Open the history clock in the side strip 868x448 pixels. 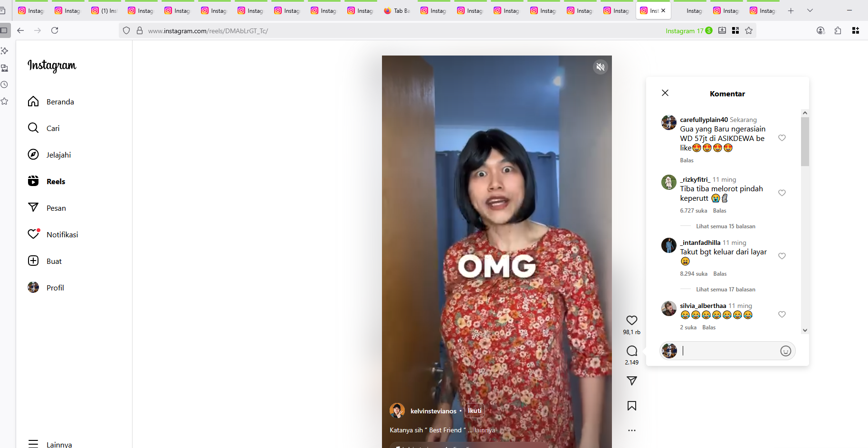click(x=4, y=84)
